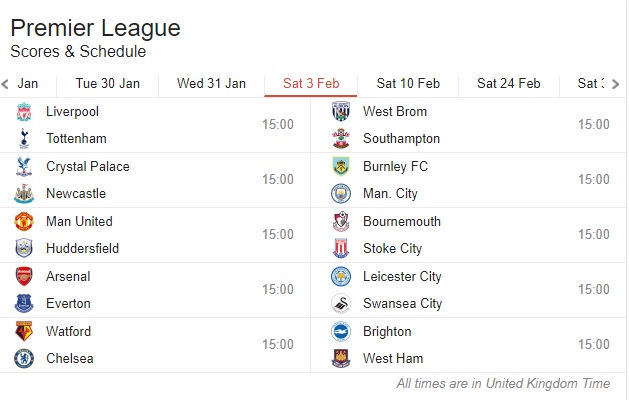Click the Chelsea lion badge
Viewport: 629px width, 400px height.
click(x=24, y=359)
